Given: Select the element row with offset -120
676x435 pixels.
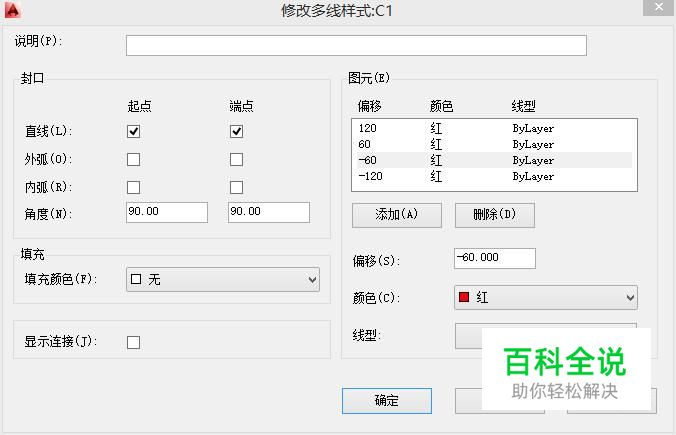Looking at the screenshot, I should (x=494, y=176).
